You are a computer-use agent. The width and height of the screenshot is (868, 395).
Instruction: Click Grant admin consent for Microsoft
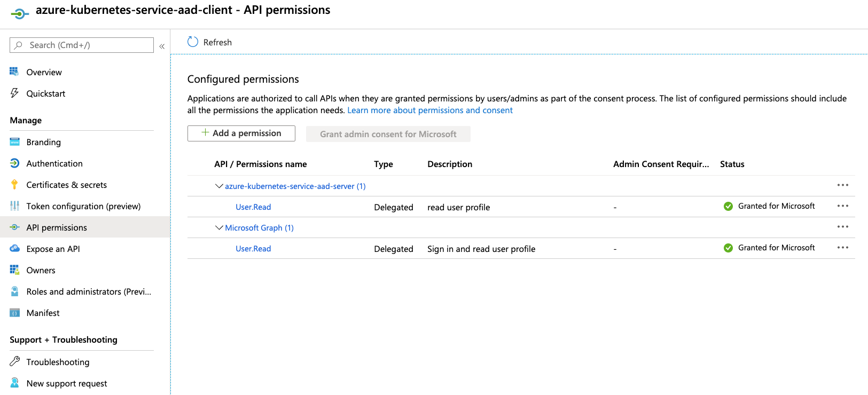tap(388, 134)
